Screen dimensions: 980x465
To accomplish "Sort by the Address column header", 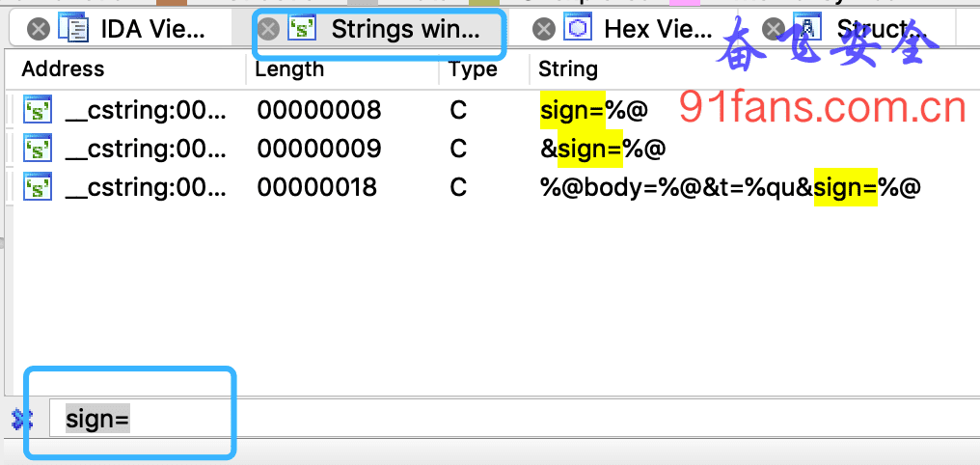I will click(63, 68).
